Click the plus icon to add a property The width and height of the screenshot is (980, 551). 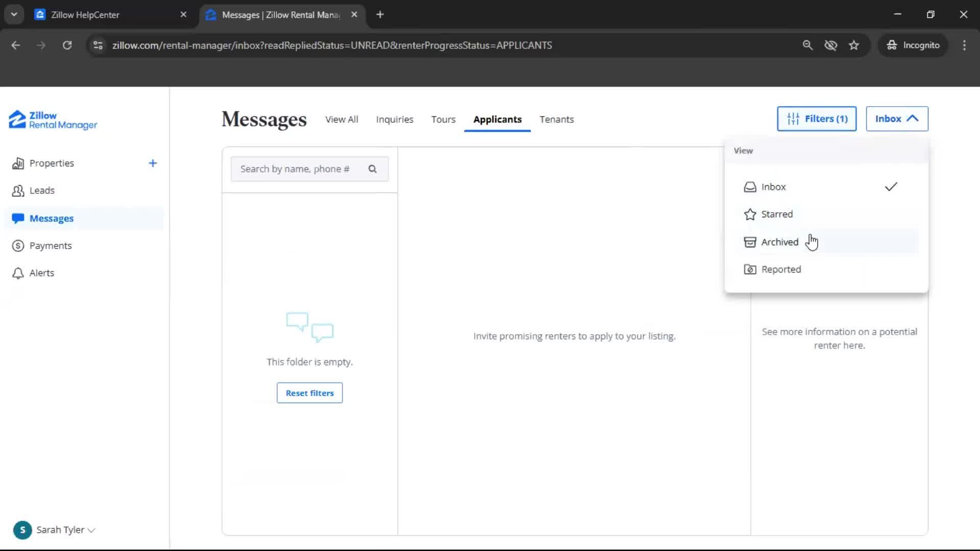click(x=153, y=163)
